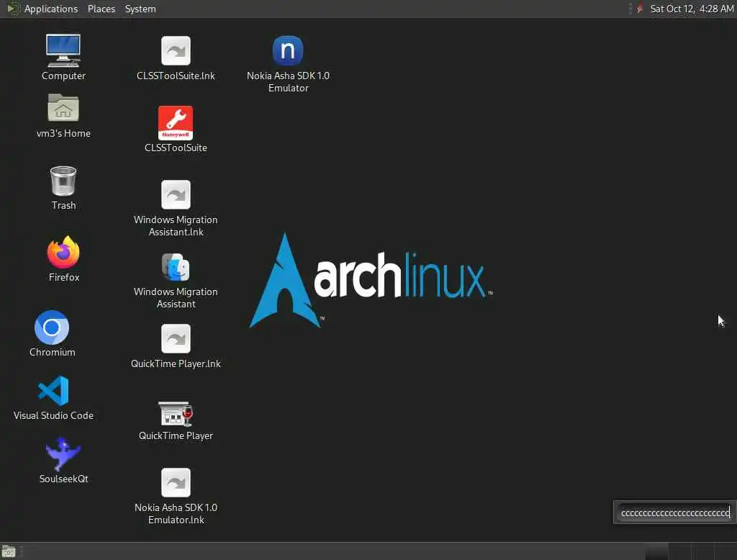Open Visual Studio Code icon
Viewport: 737px width, 560px height.
53,390
